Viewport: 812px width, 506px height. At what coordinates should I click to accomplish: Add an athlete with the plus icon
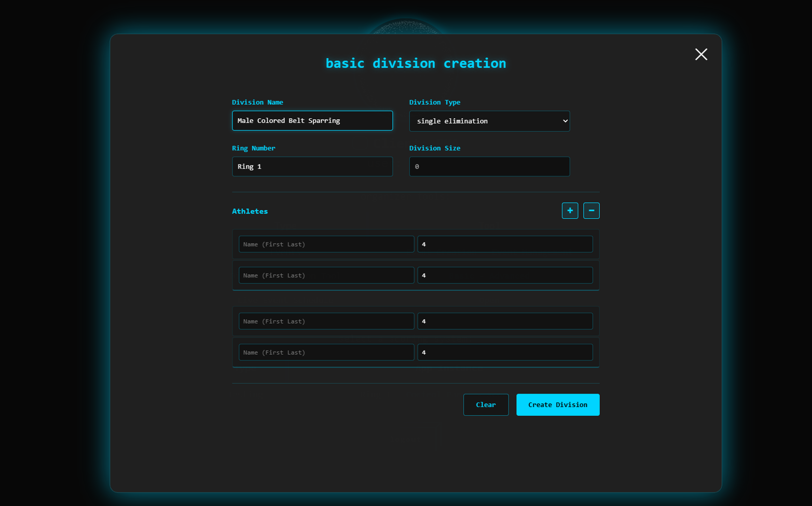coord(570,210)
